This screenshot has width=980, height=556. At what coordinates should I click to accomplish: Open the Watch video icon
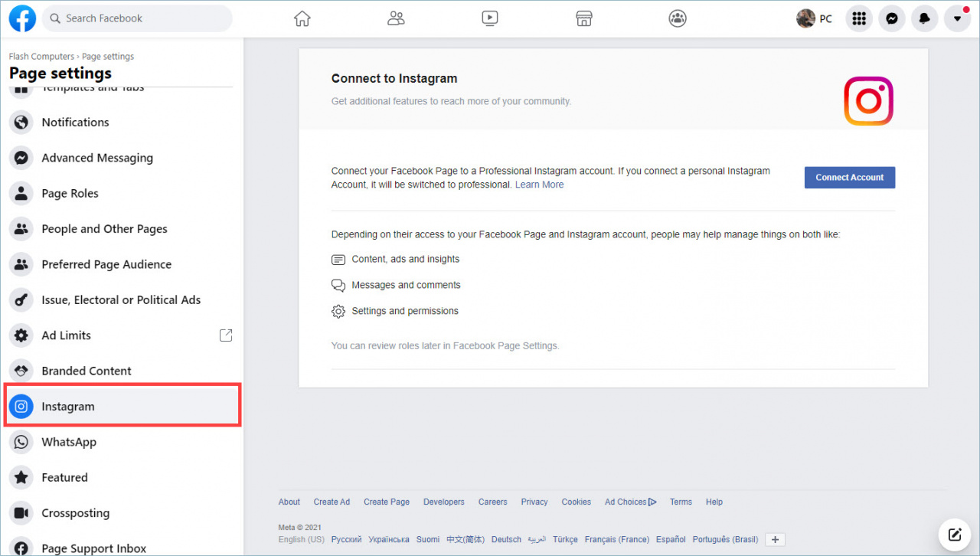pyautogui.click(x=490, y=18)
